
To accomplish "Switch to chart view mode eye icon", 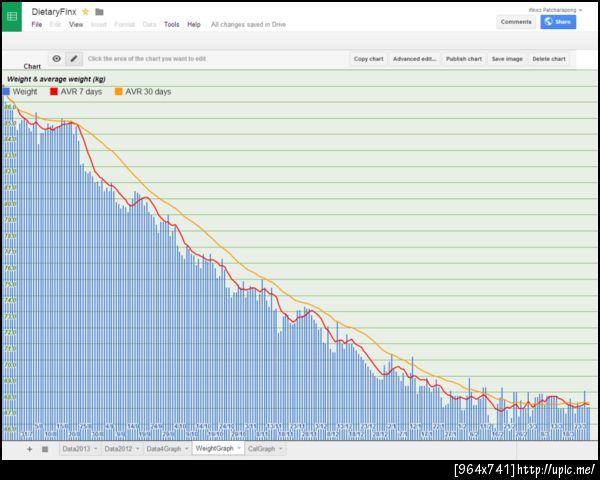I will pyautogui.click(x=57, y=59).
